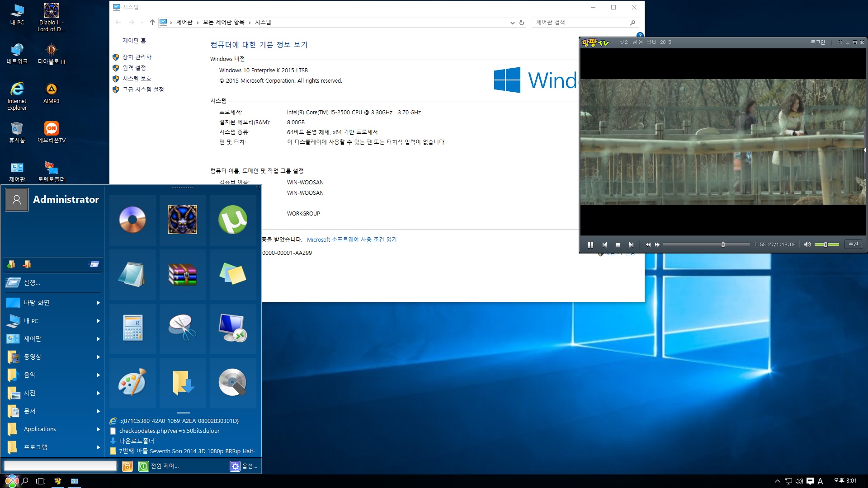Viewport: 868px width, 488px height.
Task: Skip to the next video track
Action: [631, 244]
